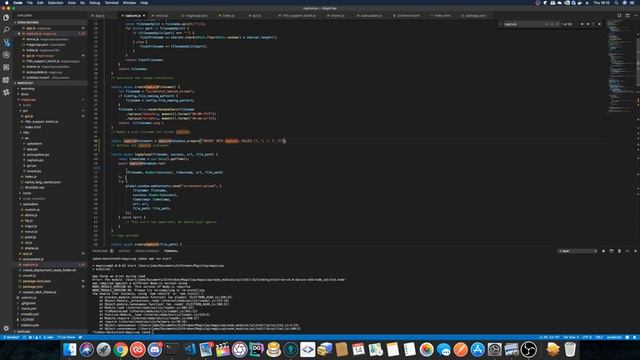The height and width of the screenshot is (360, 640).
Task: Click Spotlight search in macOS menu bar
Action: click(x=616, y=3)
